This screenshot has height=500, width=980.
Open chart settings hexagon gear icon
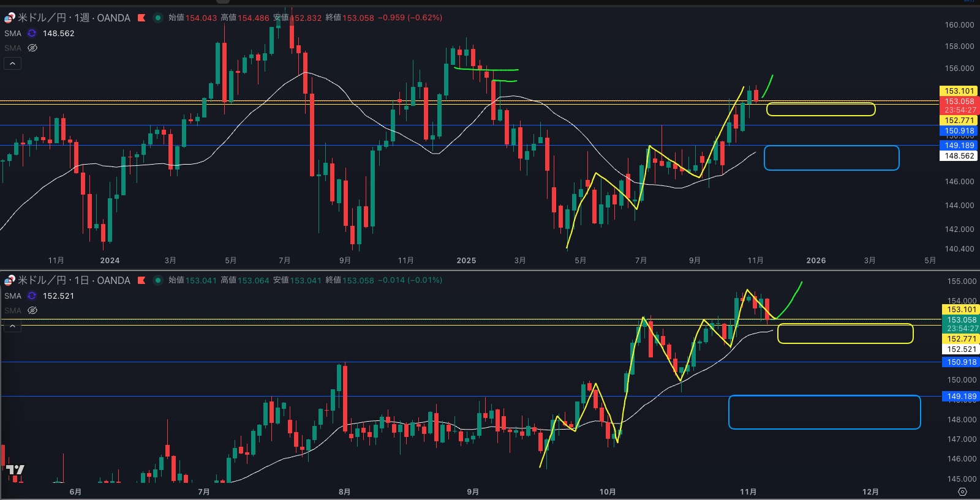coord(962,492)
